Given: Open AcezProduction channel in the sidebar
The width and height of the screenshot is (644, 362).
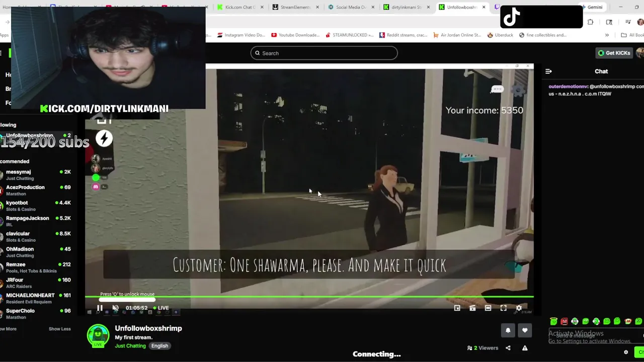Looking at the screenshot, I should click(36, 191).
